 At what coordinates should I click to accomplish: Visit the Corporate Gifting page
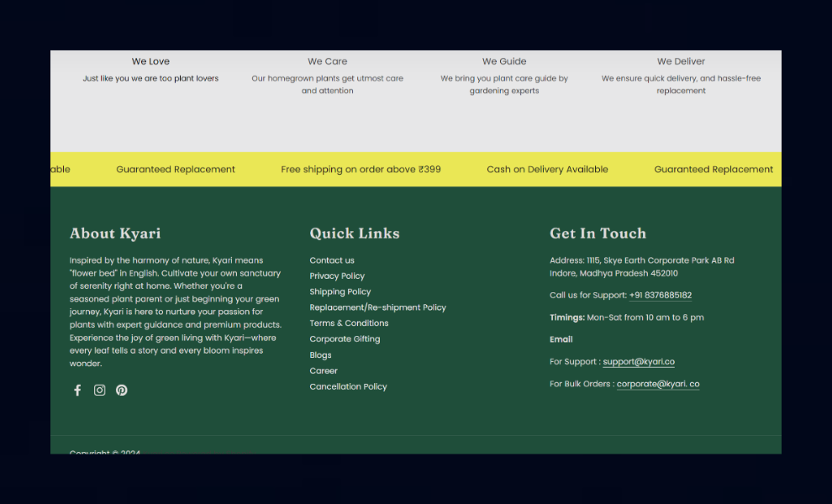click(345, 339)
